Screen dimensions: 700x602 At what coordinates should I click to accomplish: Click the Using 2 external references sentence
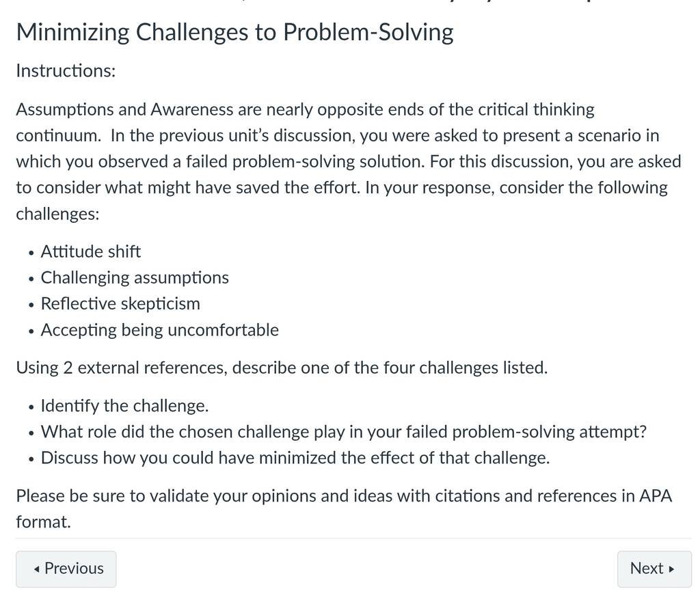pyautogui.click(x=282, y=368)
